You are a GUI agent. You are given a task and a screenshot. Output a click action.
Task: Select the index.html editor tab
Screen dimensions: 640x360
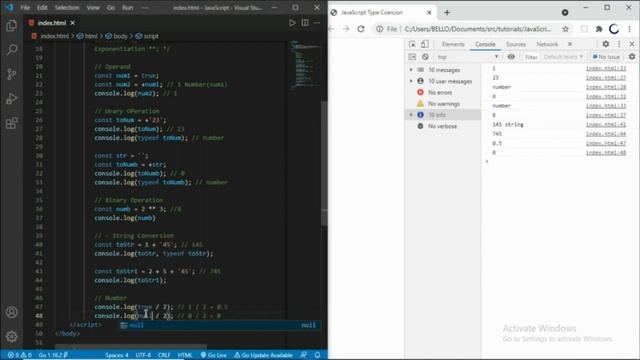(x=52, y=23)
